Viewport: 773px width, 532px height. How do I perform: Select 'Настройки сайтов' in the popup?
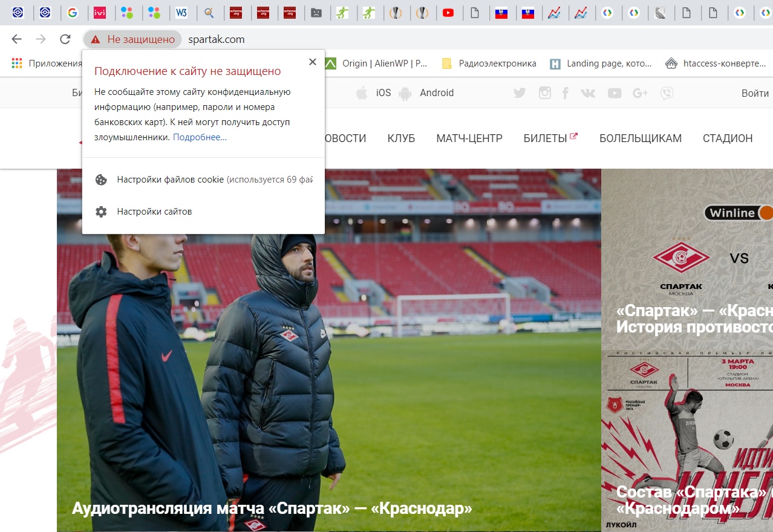coord(154,212)
